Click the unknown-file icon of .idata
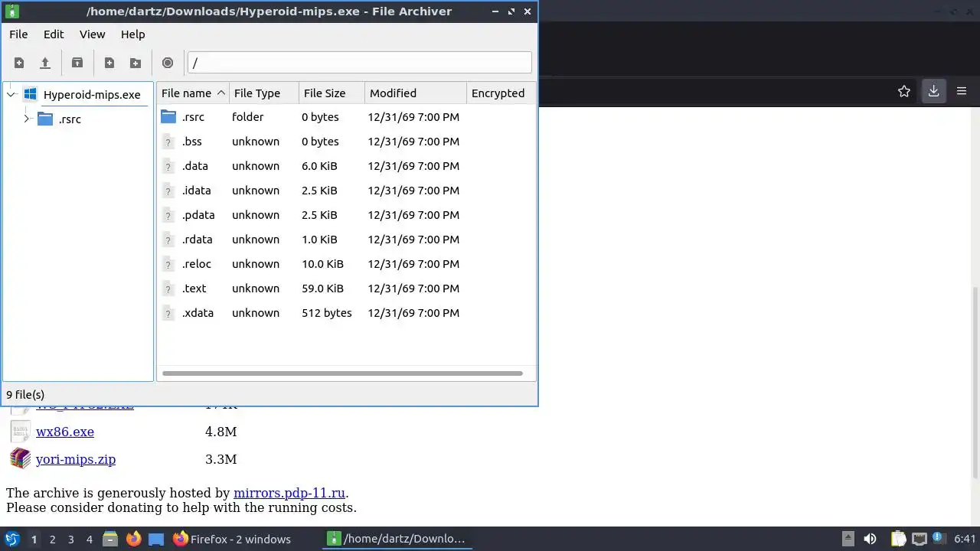This screenshot has width=980, height=551. [168, 191]
